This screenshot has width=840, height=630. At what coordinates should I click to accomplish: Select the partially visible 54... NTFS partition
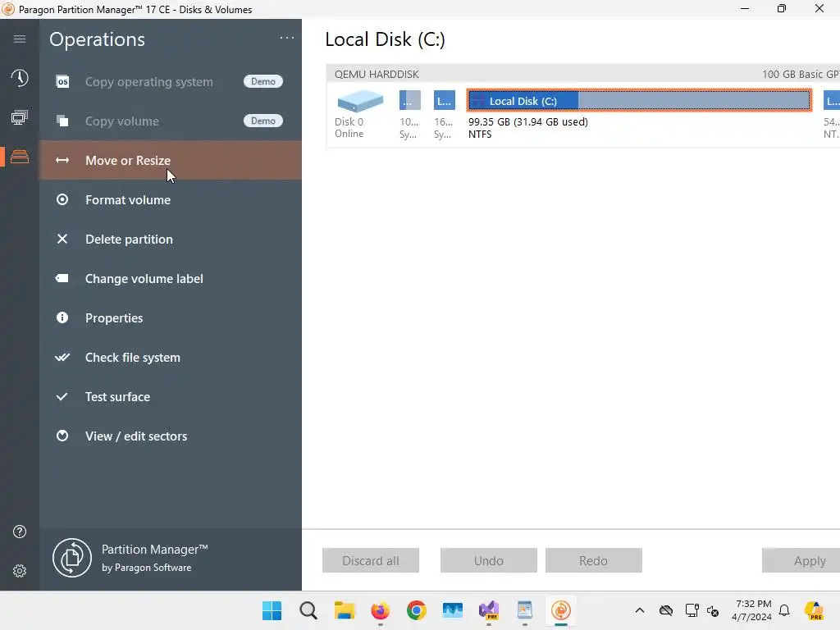(x=832, y=100)
